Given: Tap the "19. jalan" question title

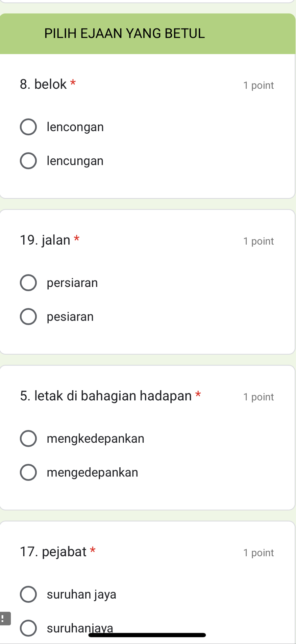Looking at the screenshot, I should pos(45,240).
